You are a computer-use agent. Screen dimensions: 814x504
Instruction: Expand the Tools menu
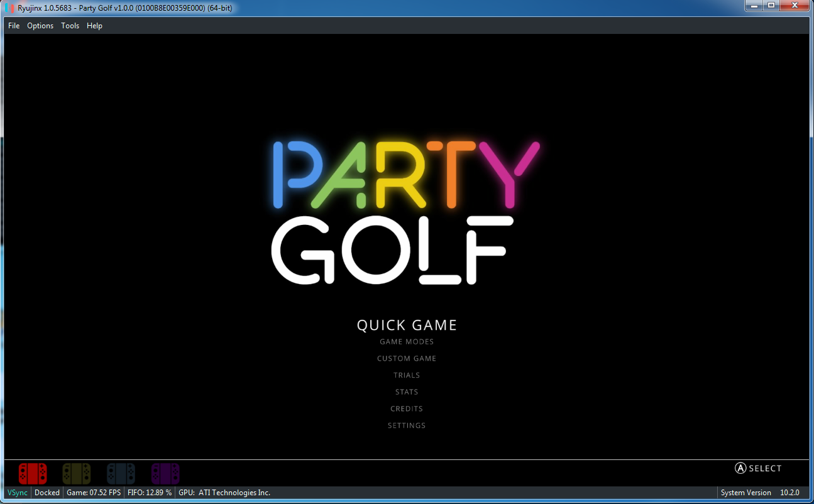click(70, 26)
